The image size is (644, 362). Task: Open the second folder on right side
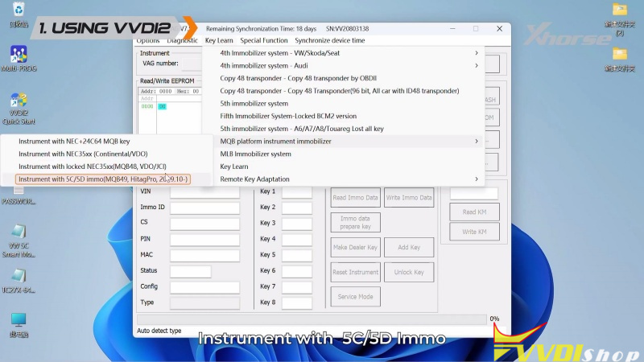pos(619,56)
